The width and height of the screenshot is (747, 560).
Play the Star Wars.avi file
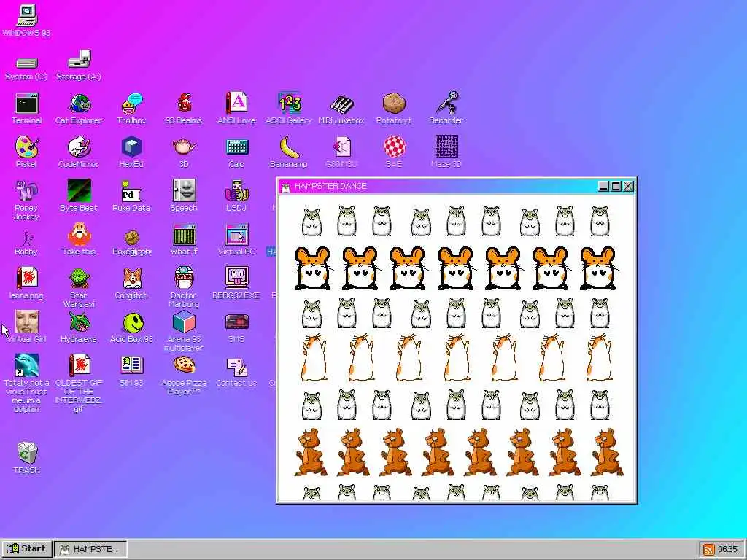coord(79,279)
